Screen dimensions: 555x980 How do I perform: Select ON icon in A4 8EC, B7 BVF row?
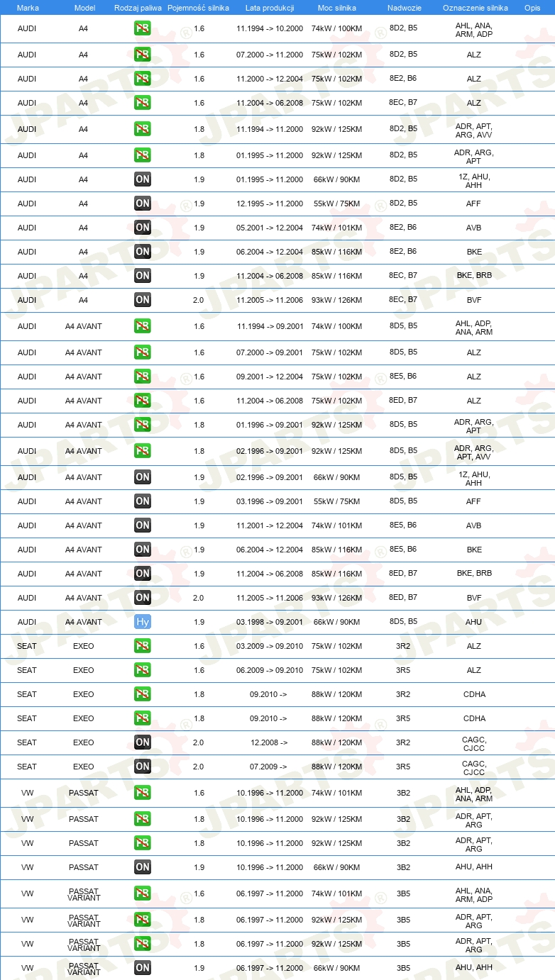pos(143,300)
